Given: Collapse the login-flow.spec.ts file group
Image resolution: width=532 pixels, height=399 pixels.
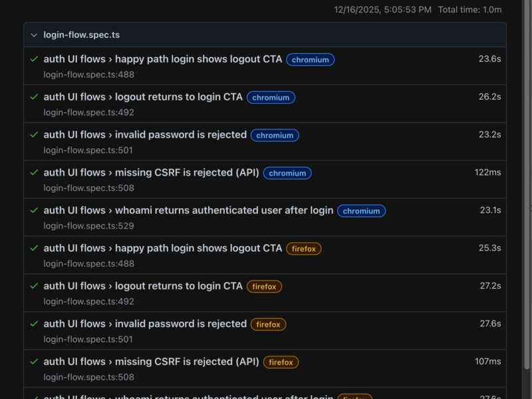Looking at the screenshot, I should (33, 35).
